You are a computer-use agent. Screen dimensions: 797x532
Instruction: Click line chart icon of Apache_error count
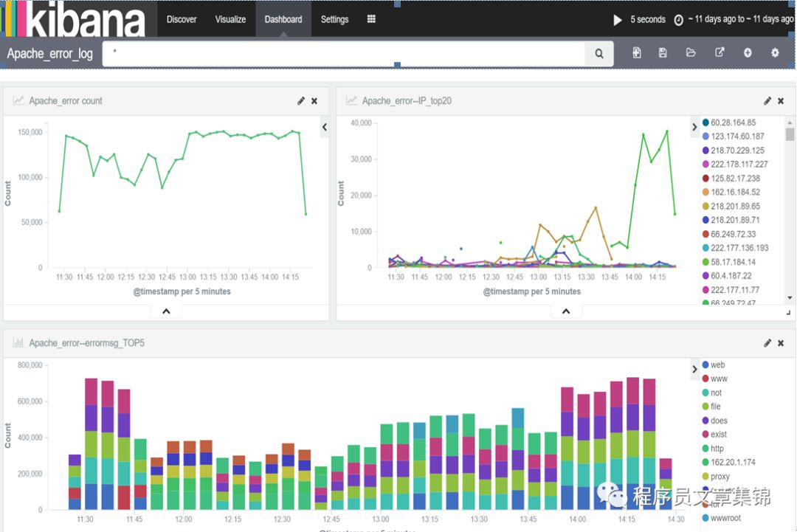[18, 100]
